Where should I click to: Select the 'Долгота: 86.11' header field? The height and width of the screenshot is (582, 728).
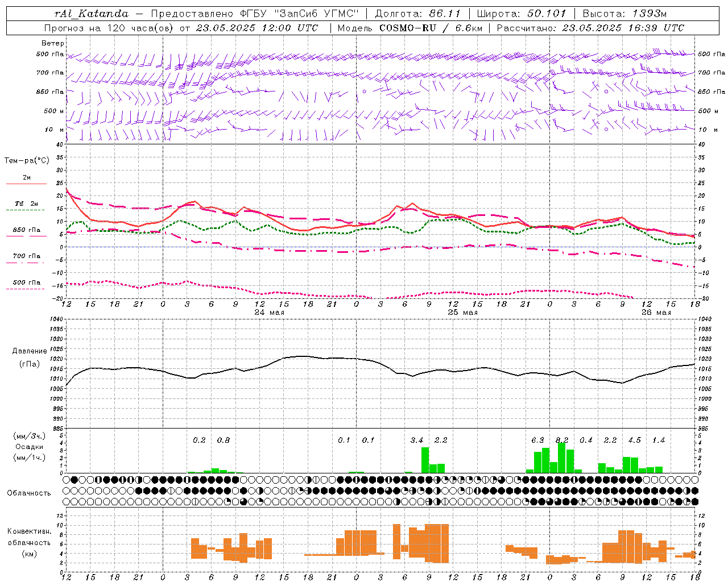pos(417,14)
